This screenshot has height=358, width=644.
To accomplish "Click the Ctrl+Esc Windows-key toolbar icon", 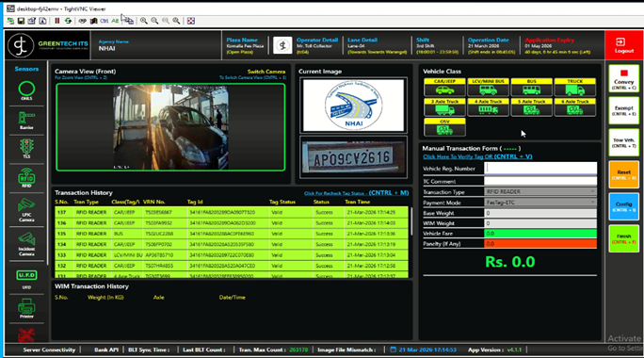I will click(x=93, y=21).
